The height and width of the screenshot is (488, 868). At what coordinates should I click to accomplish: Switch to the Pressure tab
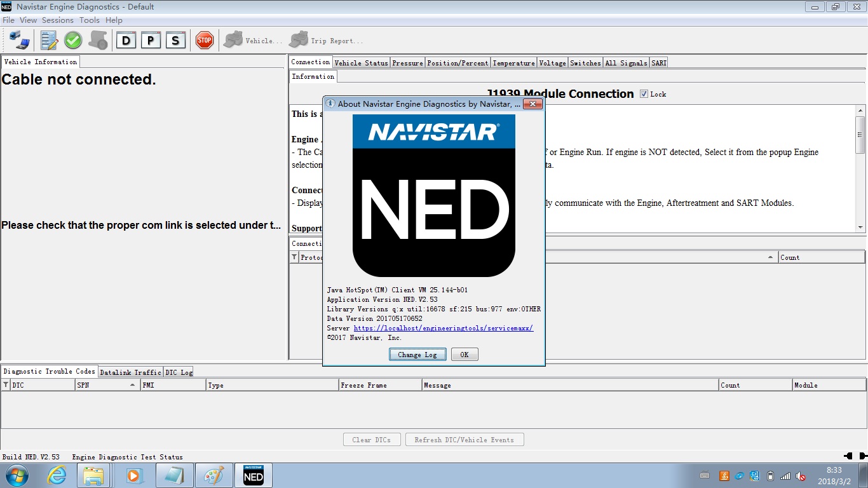pos(407,63)
